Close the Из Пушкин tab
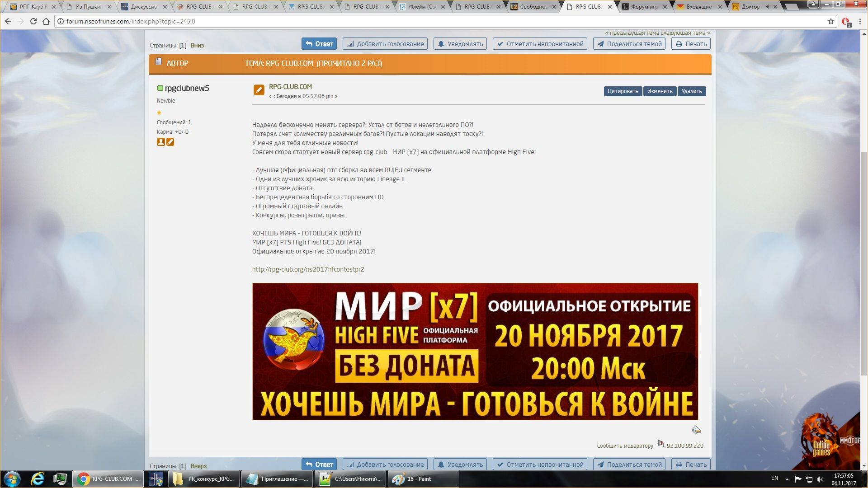 coord(109,7)
